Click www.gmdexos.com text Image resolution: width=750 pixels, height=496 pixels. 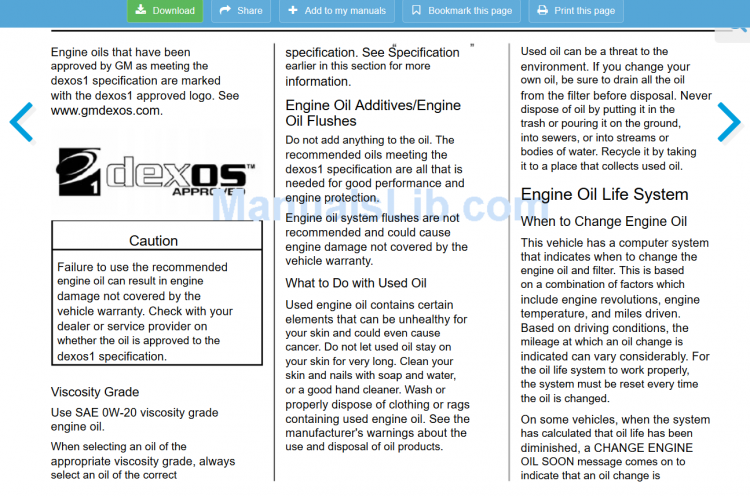[x=107, y=110]
